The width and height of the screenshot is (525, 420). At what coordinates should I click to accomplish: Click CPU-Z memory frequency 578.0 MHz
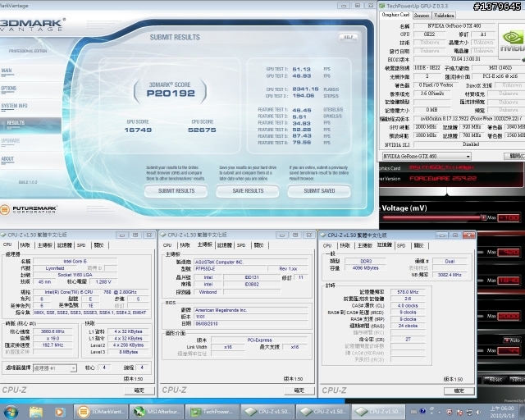tap(407, 292)
